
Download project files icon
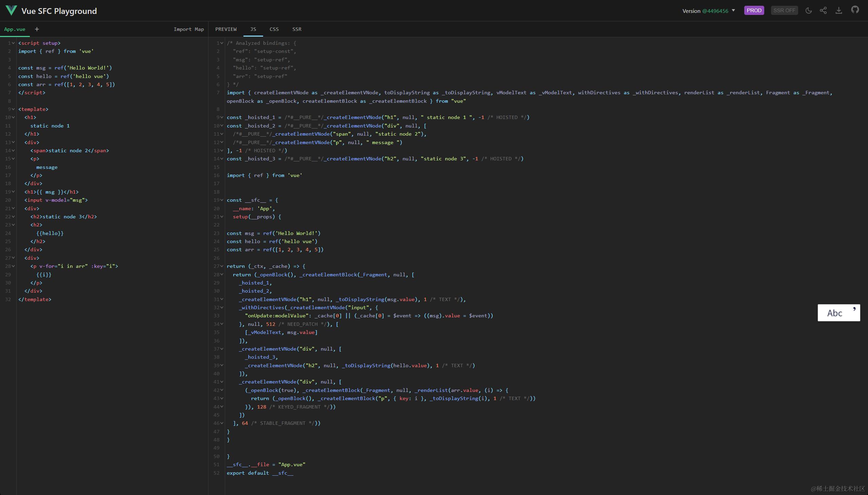[839, 11]
